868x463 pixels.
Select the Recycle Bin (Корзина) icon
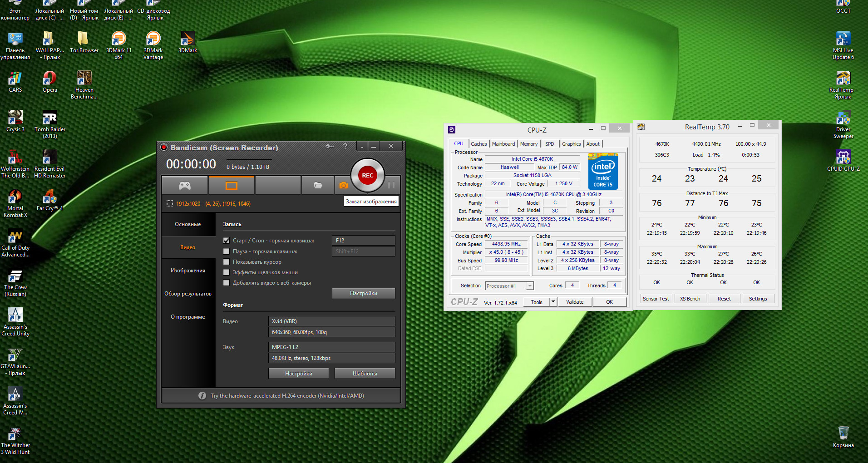click(843, 437)
